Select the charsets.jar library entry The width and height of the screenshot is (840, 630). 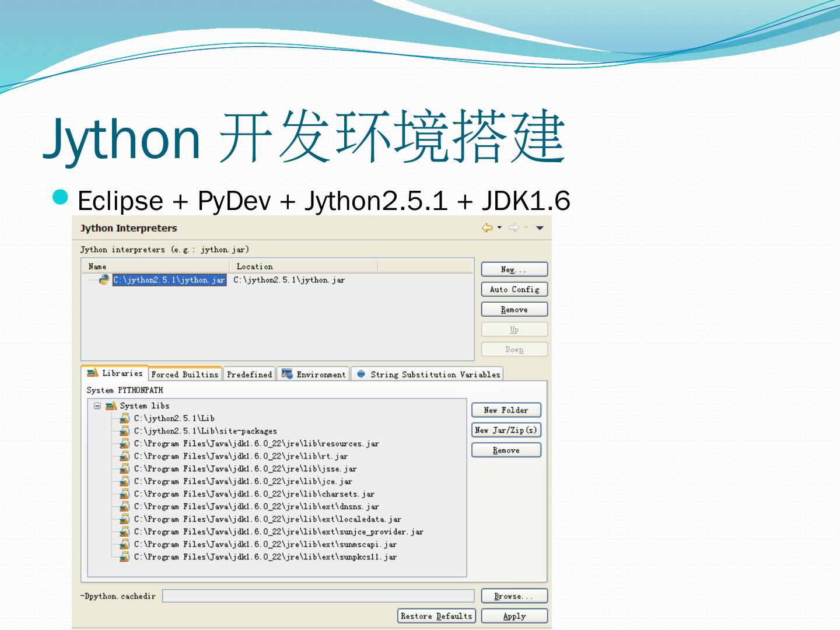[x=254, y=494]
